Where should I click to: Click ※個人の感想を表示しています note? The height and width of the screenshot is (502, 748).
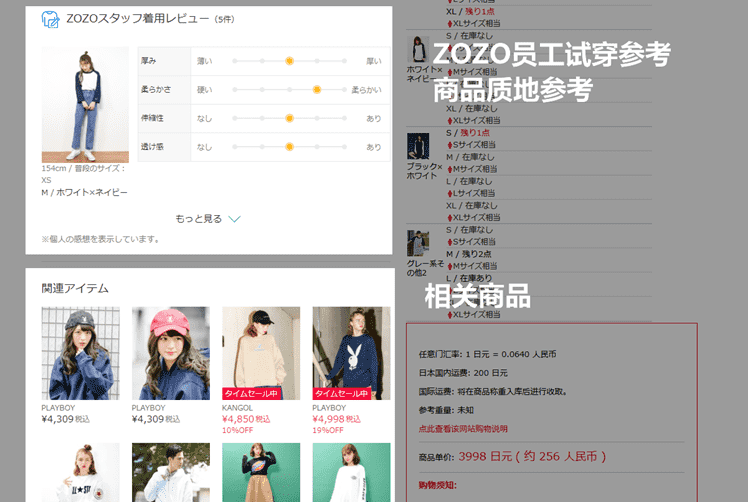[x=100, y=239]
